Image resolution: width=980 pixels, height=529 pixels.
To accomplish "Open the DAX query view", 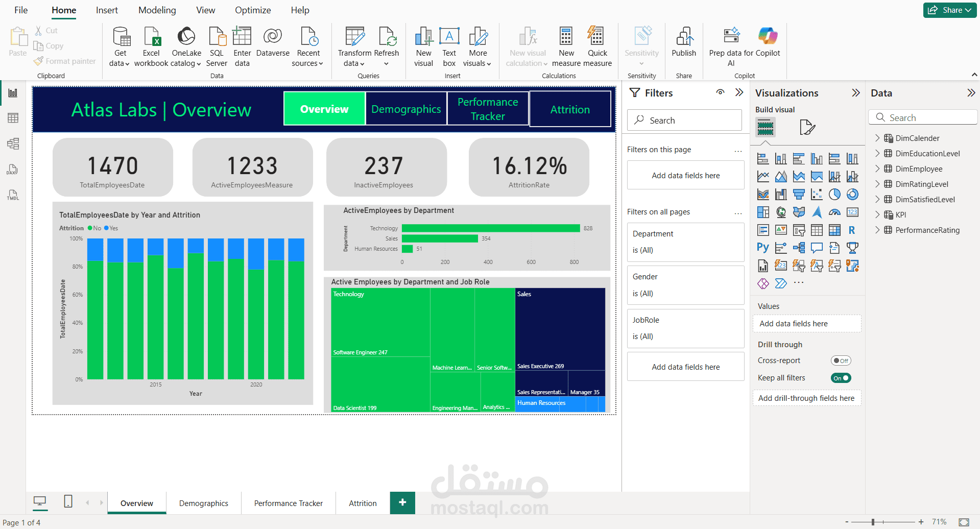I will pyautogui.click(x=12, y=170).
